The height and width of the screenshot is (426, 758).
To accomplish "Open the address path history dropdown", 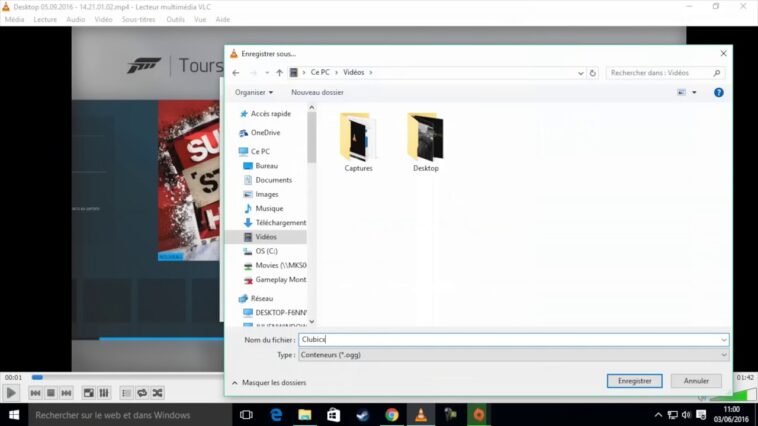I will [581, 73].
